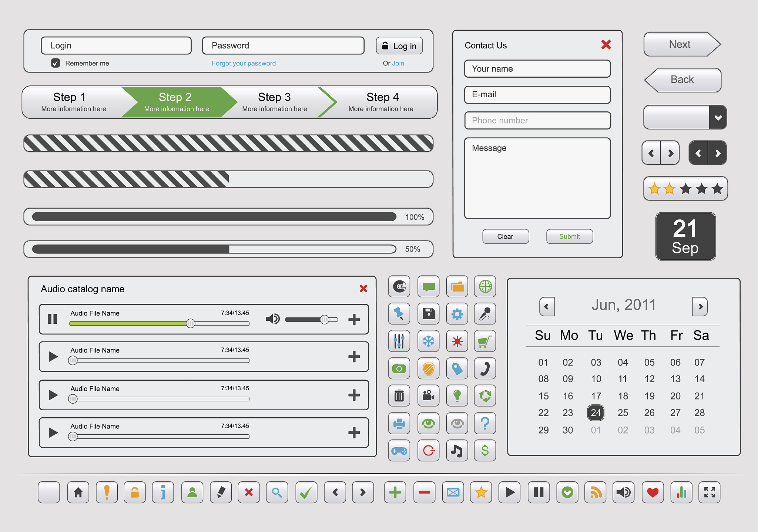758x532 pixels.
Task: Click the microphone icon
Action: (x=485, y=314)
